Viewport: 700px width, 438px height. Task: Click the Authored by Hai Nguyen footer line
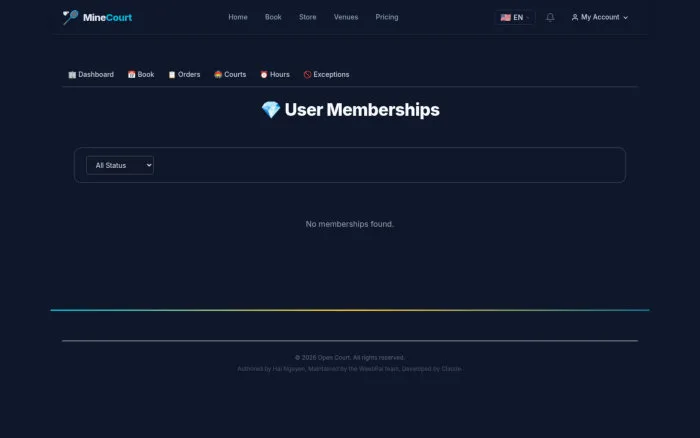[x=350, y=369]
